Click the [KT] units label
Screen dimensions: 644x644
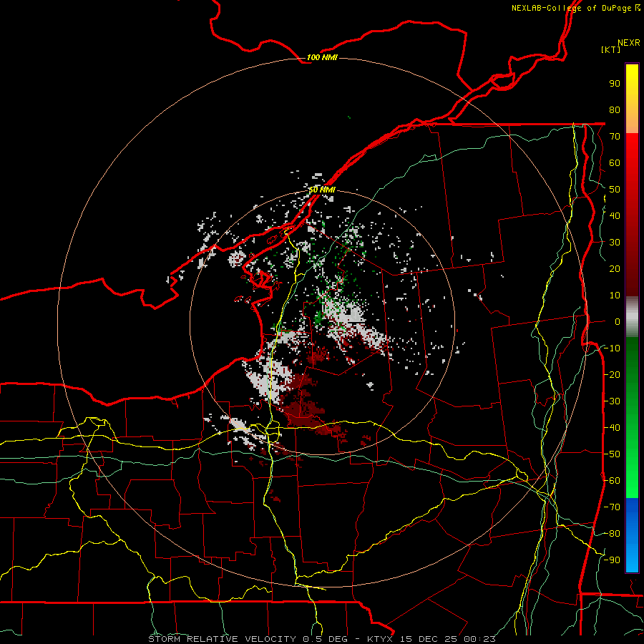(x=610, y=49)
